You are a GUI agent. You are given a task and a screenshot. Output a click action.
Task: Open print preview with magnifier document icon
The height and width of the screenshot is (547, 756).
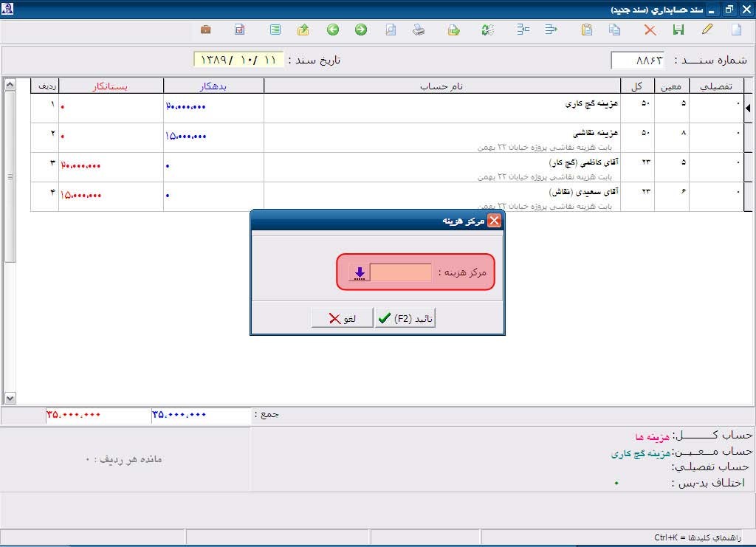(x=391, y=30)
